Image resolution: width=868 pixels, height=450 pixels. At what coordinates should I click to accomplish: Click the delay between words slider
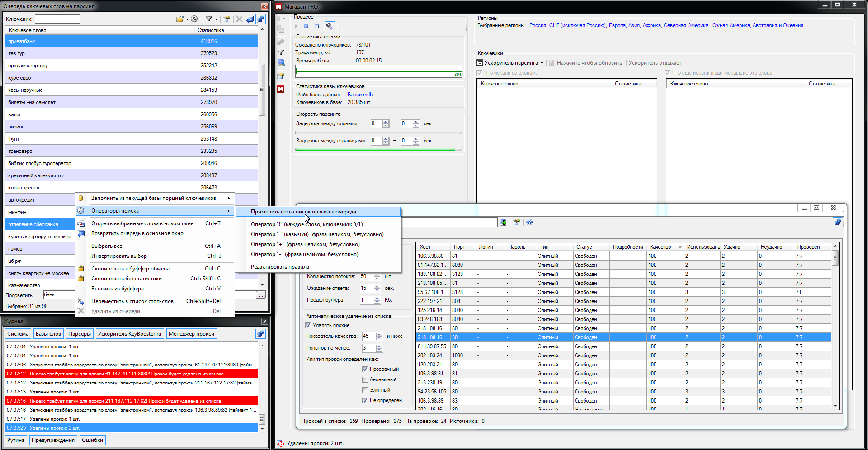click(x=378, y=133)
